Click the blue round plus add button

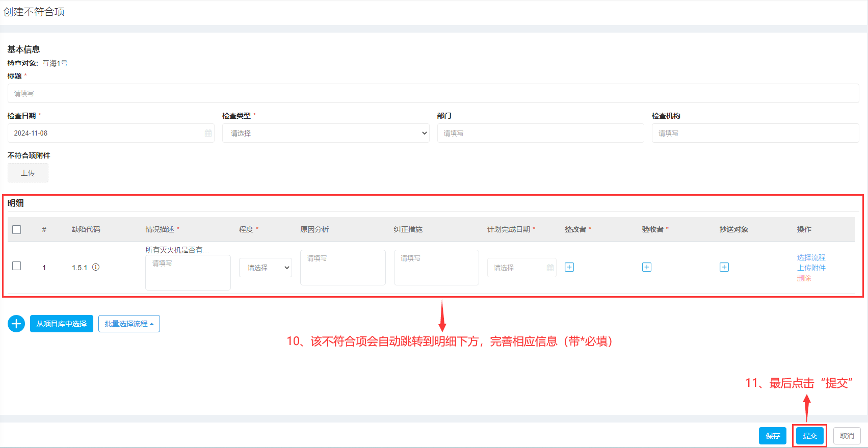pos(16,324)
